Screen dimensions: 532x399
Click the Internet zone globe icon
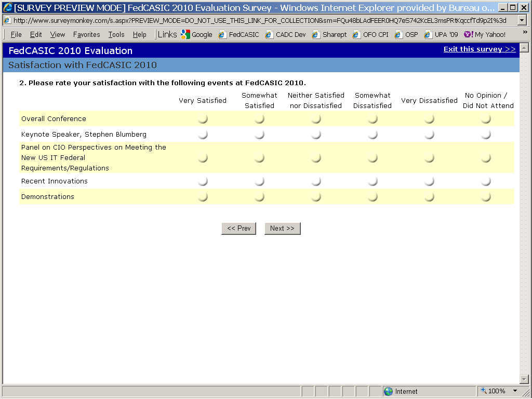(x=388, y=391)
